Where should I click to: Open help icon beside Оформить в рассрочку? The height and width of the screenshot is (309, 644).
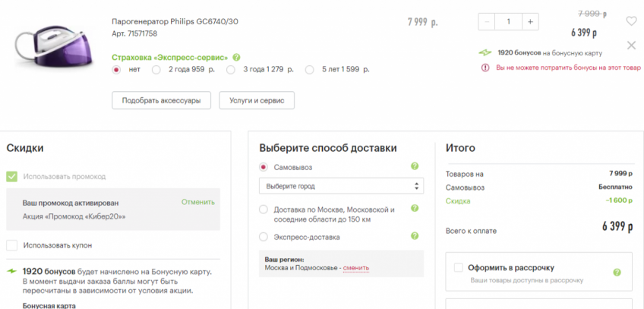(617, 273)
